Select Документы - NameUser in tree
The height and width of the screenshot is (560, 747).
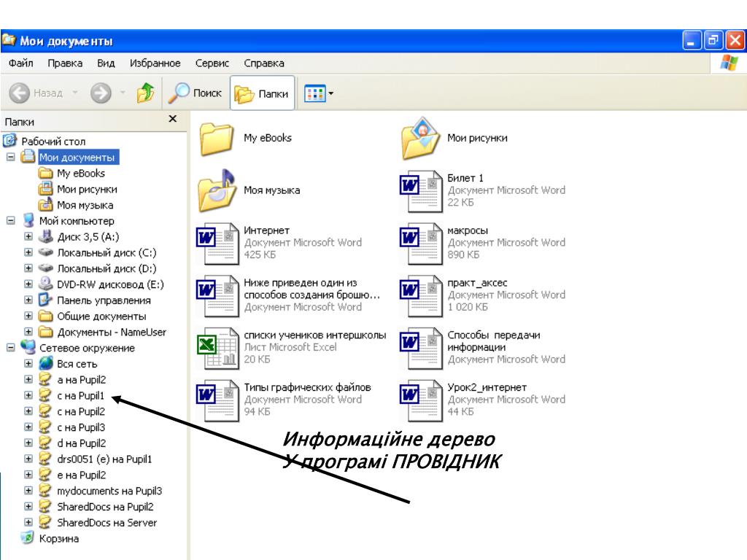point(112,332)
